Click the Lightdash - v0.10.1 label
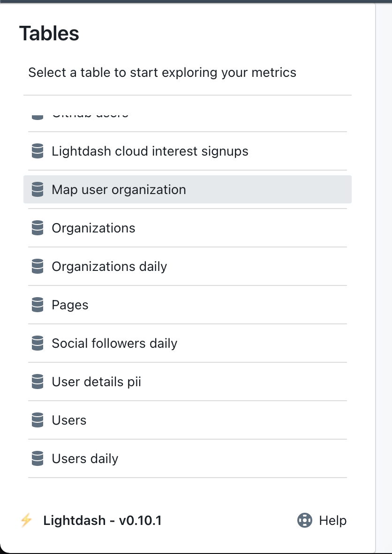 click(102, 520)
